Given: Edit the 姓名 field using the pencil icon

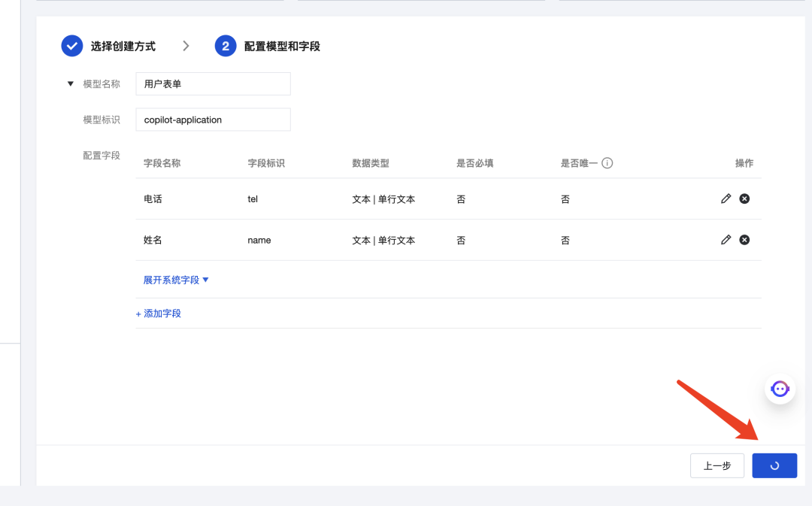Looking at the screenshot, I should (726, 239).
